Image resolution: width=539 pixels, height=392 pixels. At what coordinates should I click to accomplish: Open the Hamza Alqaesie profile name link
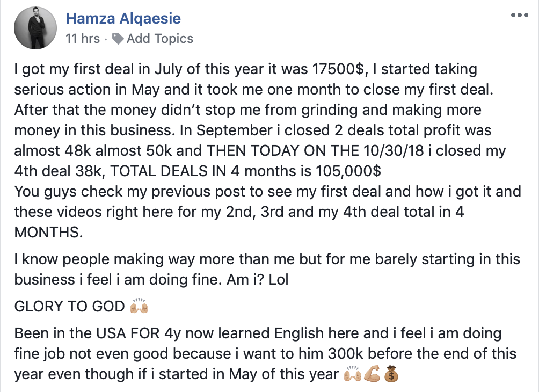click(x=123, y=19)
